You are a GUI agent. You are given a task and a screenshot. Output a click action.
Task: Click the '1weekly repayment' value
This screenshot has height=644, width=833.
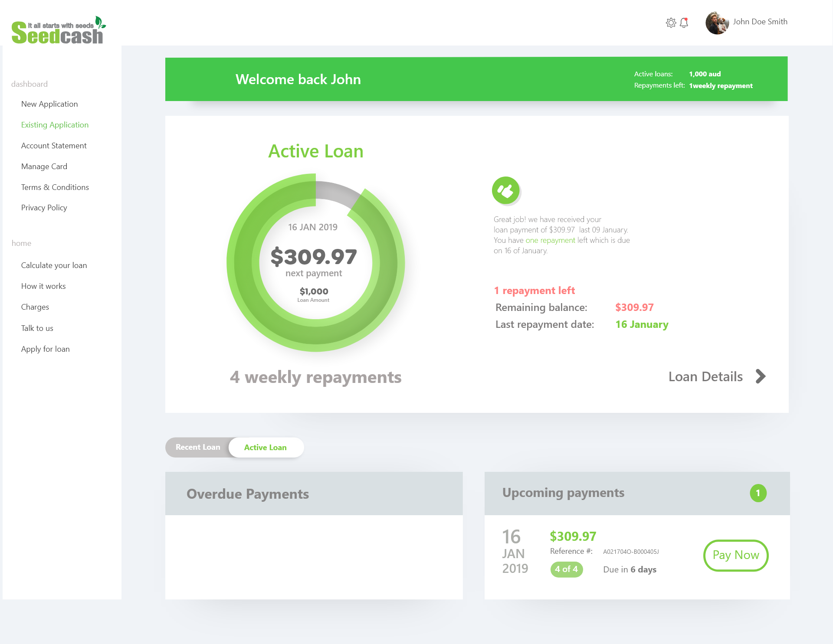point(721,86)
